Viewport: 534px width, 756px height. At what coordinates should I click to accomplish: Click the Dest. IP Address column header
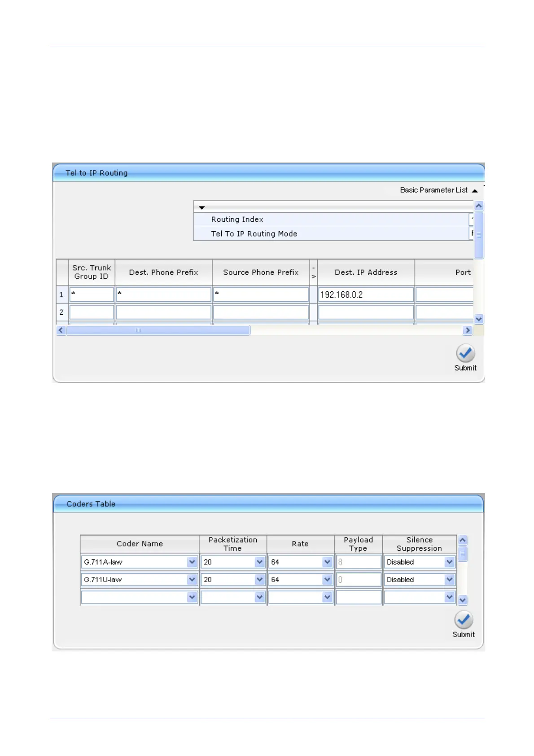click(x=366, y=272)
